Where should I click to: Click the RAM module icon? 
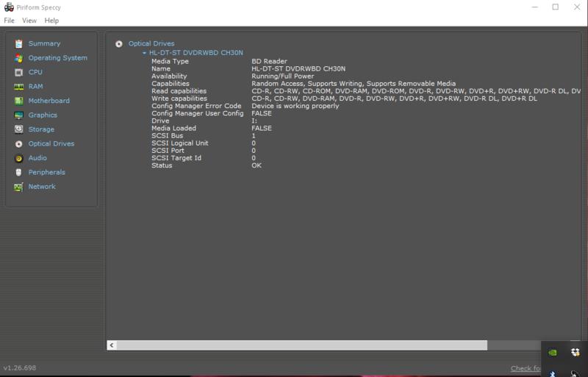pyautogui.click(x=19, y=87)
